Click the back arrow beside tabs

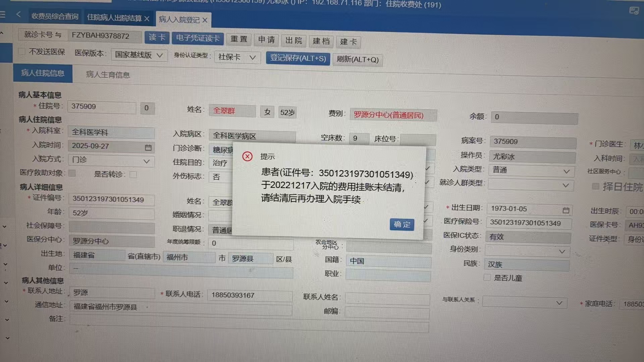point(18,14)
